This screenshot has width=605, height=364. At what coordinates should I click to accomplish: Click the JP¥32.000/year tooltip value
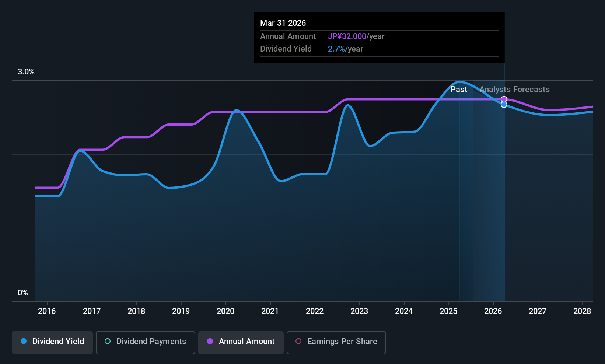pos(356,36)
